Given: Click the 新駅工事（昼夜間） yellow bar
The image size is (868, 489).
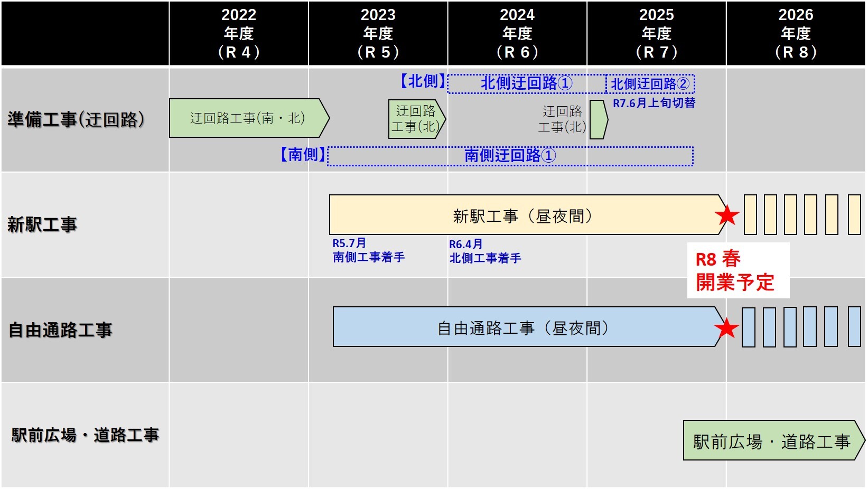Looking at the screenshot, I should [528, 215].
